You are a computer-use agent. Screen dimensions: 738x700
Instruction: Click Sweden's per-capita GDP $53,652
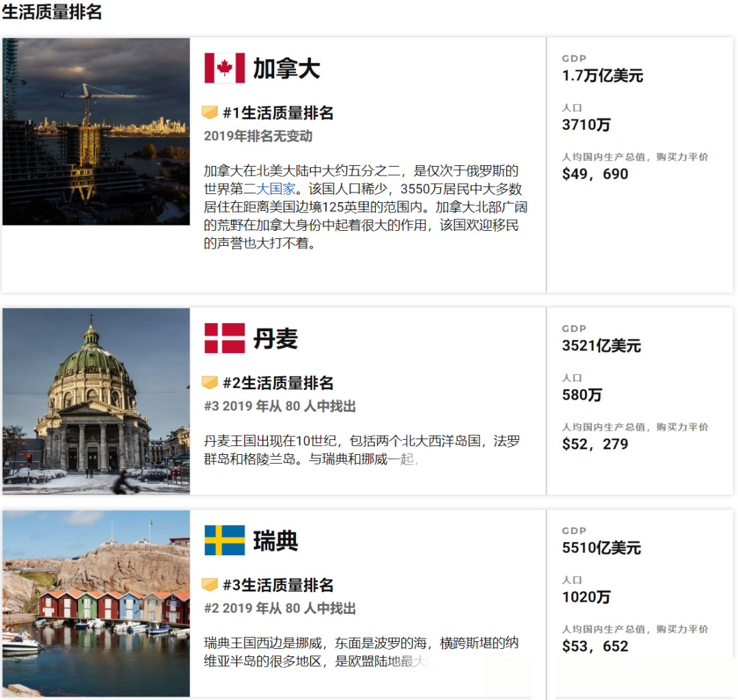click(x=594, y=646)
